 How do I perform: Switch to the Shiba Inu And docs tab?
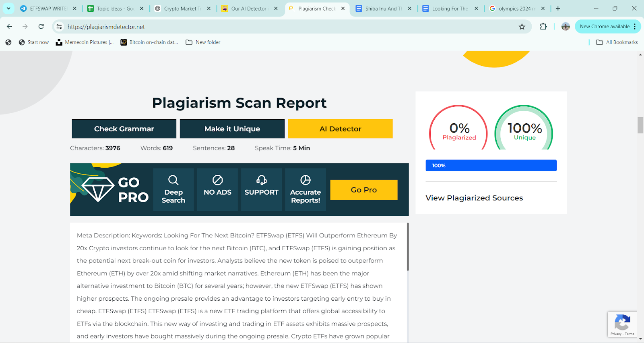click(379, 8)
